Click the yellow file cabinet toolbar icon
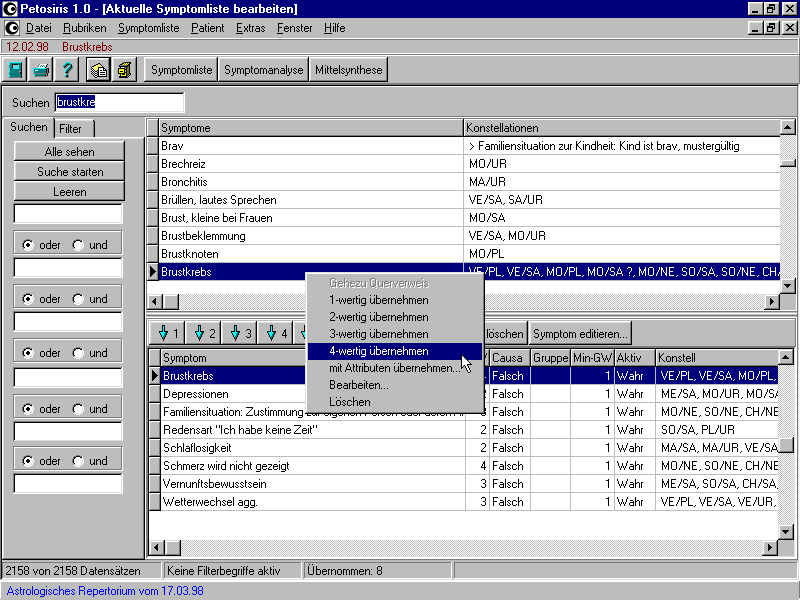Image resolution: width=800 pixels, height=600 pixels. (x=124, y=70)
